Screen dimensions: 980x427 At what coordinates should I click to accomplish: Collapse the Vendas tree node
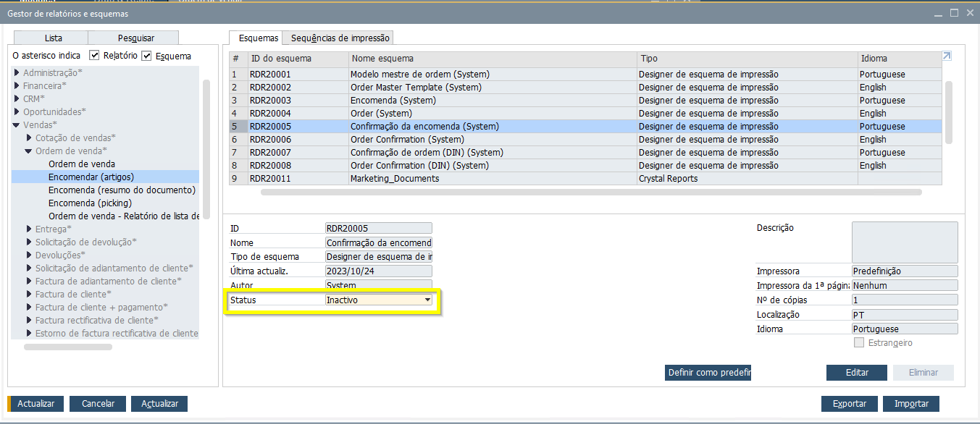click(17, 125)
